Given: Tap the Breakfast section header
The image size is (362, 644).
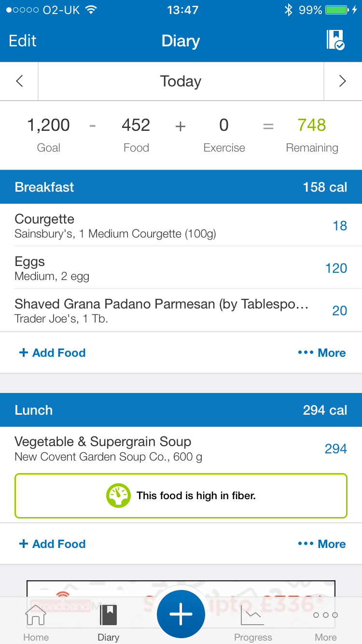Looking at the screenshot, I should [181, 187].
